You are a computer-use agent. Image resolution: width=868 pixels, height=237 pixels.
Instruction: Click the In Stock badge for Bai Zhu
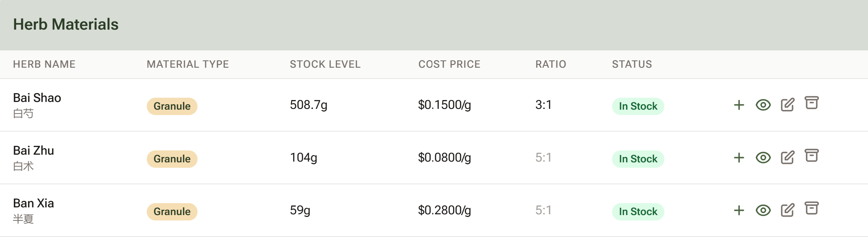point(638,159)
